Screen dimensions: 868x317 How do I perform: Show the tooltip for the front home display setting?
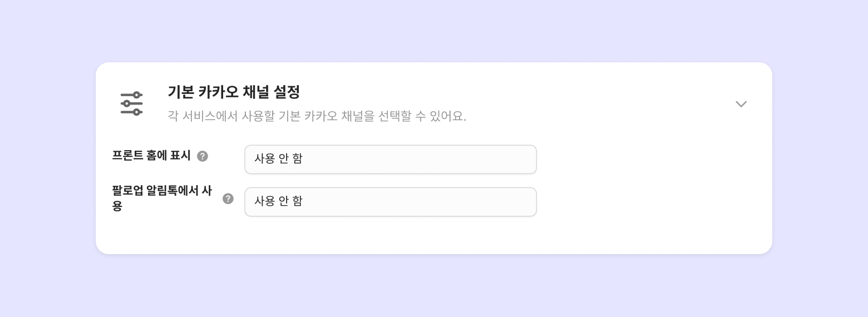203,156
